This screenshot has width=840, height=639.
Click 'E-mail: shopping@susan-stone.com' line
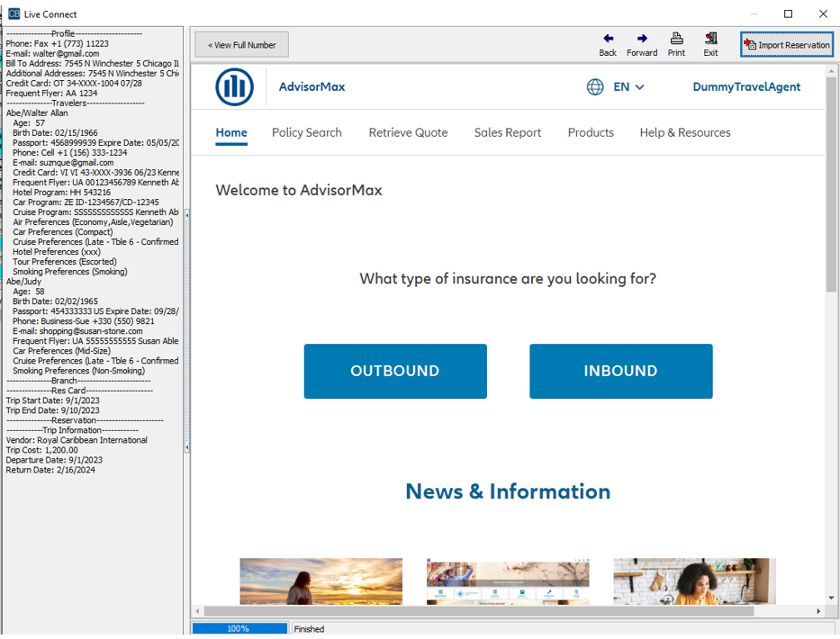click(x=77, y=331)
